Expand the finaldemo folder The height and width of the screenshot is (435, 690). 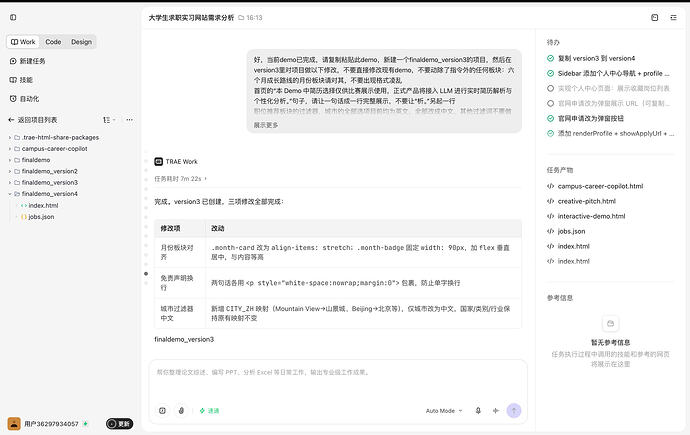[x=10, y=160]
